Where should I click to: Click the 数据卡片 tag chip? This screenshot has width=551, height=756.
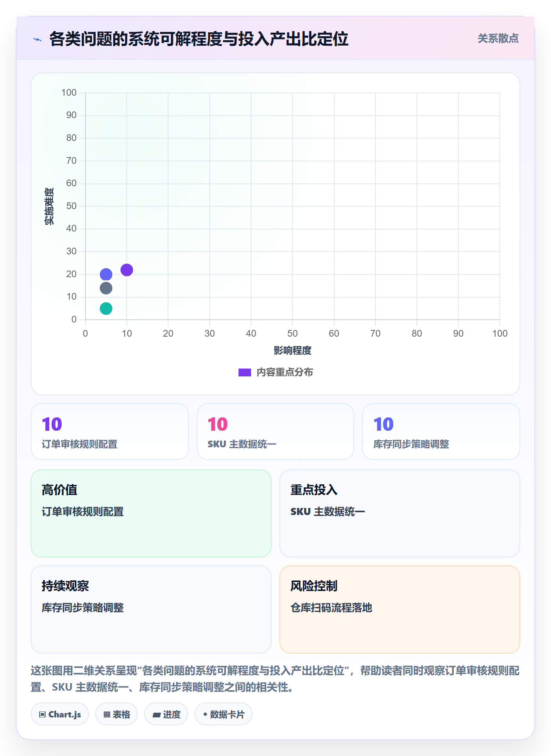click(224, 714)
